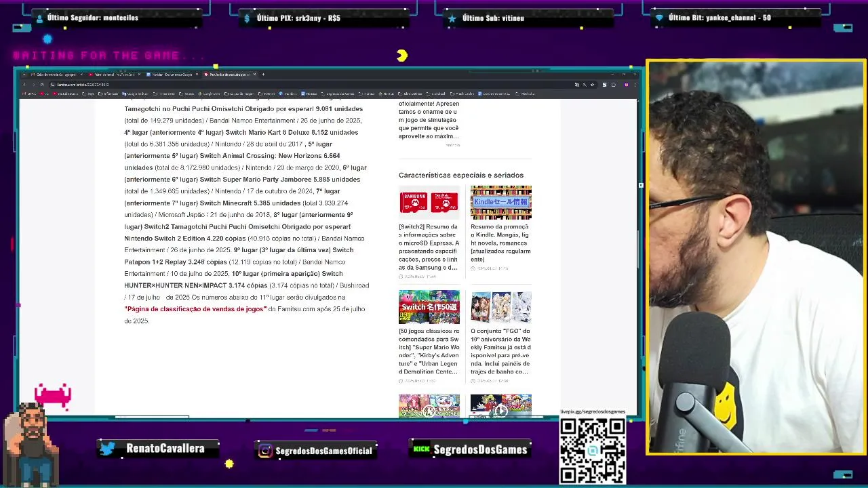Click the 'Último Bit: yankee_channel' label
The image size is (868, 488).
click(x=719, y=18)
